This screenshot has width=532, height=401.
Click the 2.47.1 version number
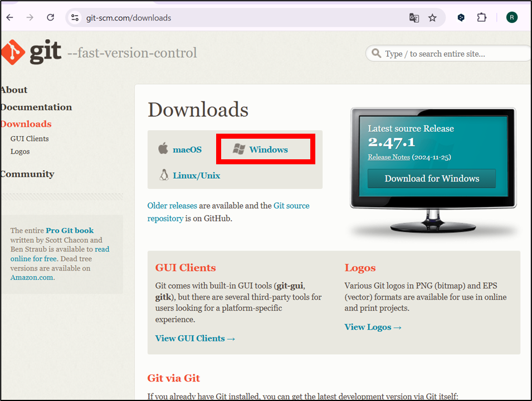(392, 143)
